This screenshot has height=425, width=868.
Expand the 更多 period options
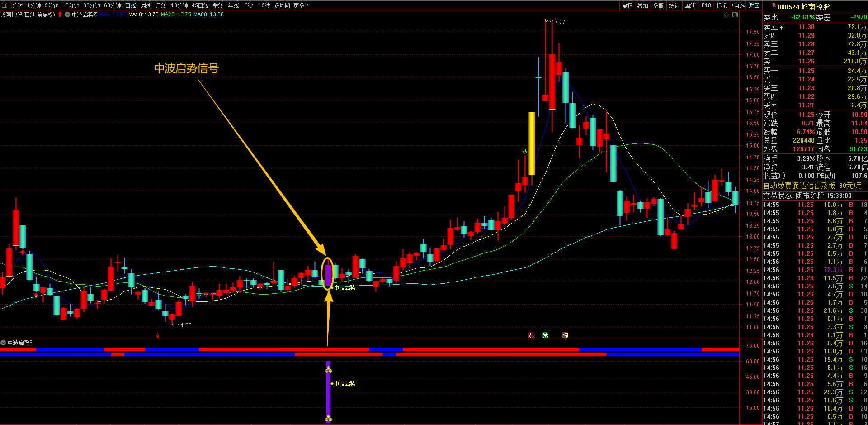pyautogui.click(x=301, y=5)
